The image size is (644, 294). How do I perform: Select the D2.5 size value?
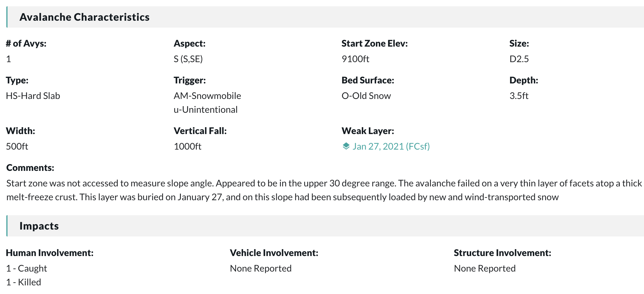click(x=519, y=59)
